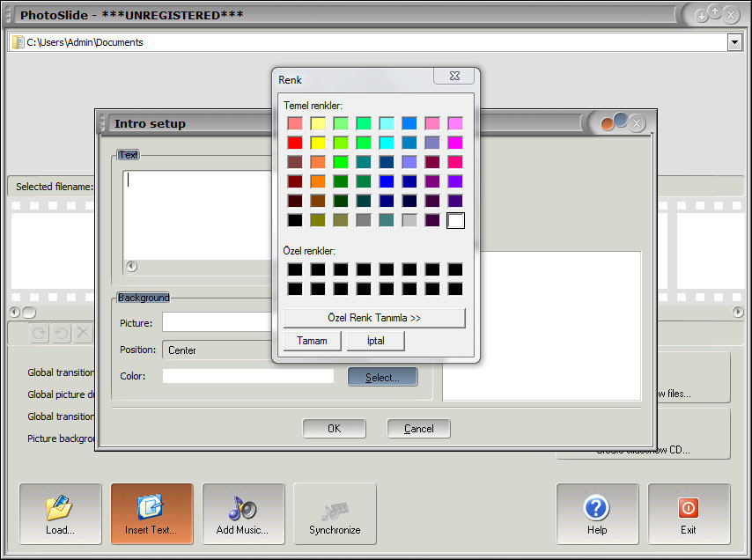Click the "Position:" label

tap(137, 350)
